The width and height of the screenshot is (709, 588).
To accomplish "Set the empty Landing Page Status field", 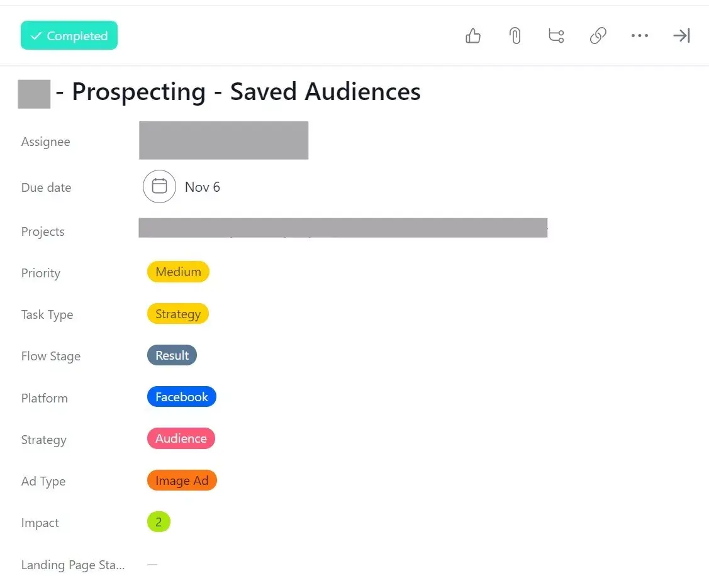I will 152,565.
